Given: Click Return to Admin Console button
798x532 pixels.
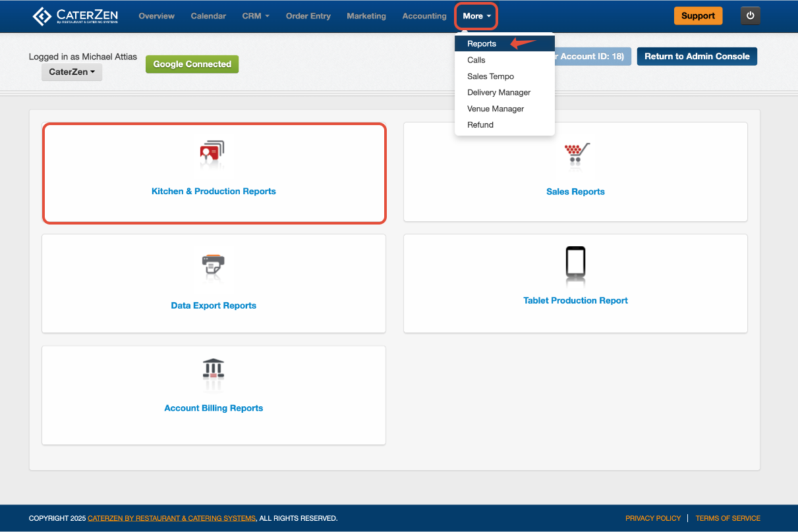Looking at the screenshot, I should 697,56.
